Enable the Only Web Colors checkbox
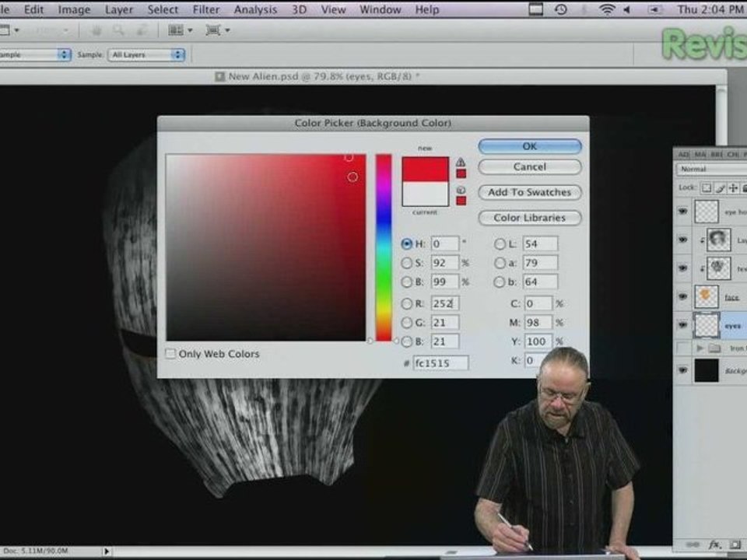The height and width of the screenshot is (560, 747). [x=170, y=354]
